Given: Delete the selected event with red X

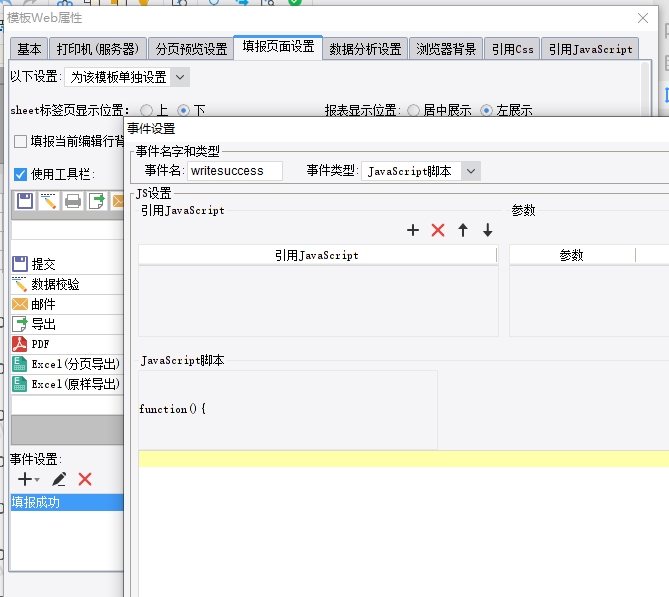Looking at the screenshot, I should 85,479.
